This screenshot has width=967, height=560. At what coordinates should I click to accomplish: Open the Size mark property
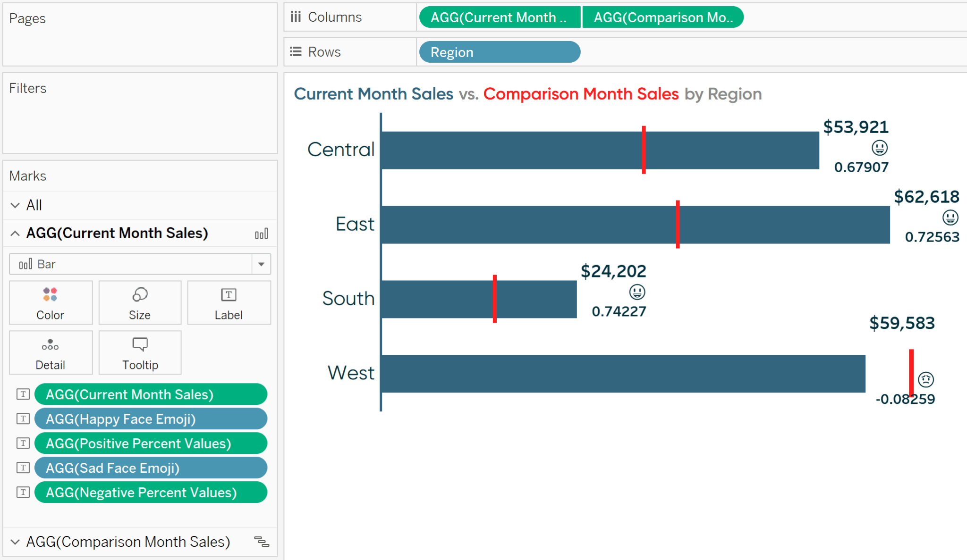click(x=139, y=302)
